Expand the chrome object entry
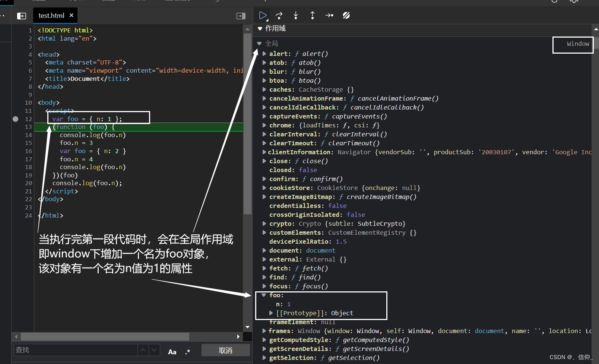The image size is (599, 364). [264, 125]
